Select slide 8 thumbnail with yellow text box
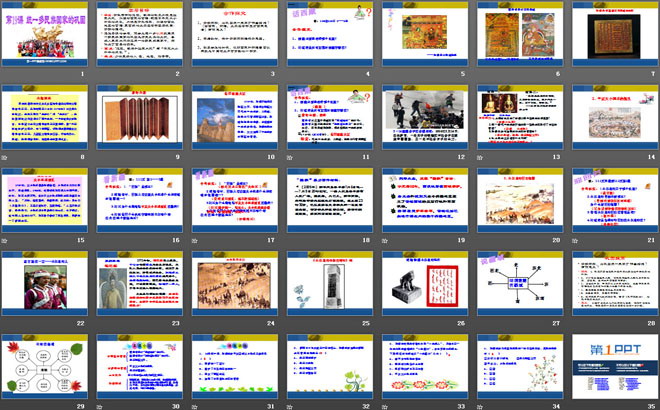Image resolution: width=660 pixels, height=410 pixels. click(45, 117)
